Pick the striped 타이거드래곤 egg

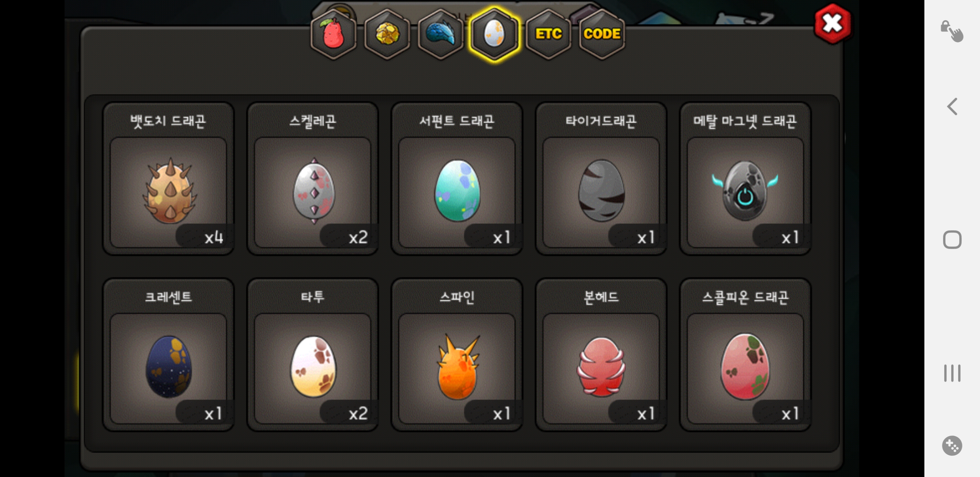(x=601, y=179)
